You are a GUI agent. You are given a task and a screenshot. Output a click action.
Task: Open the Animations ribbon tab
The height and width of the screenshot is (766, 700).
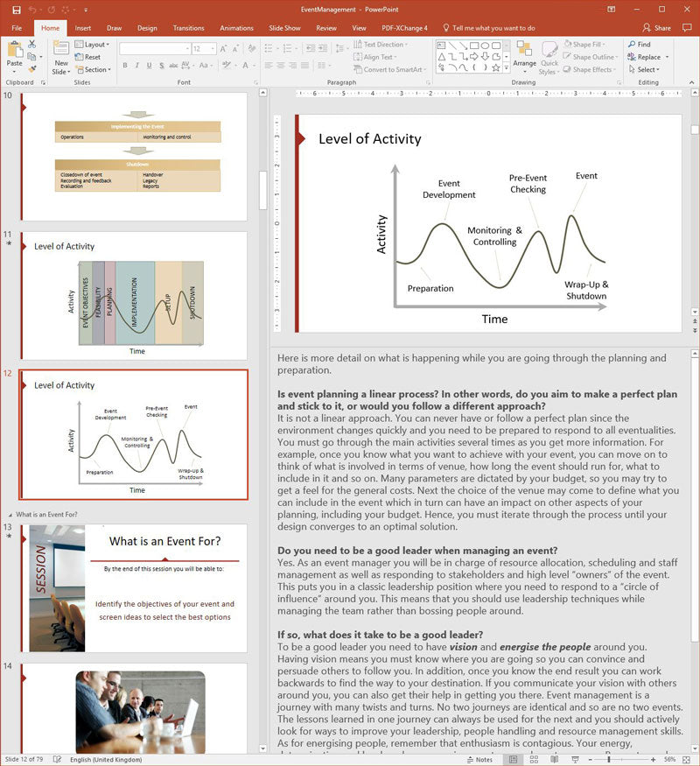[236, 28]
